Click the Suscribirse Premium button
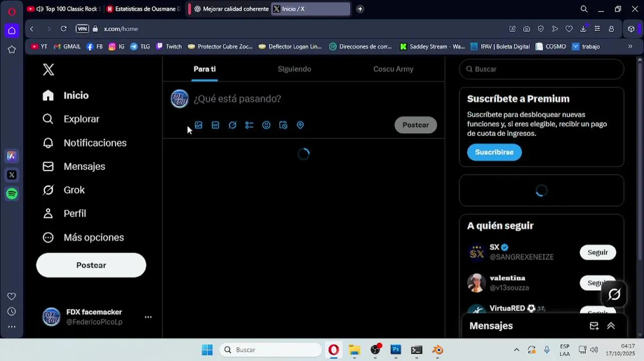Image resolution: width=644 pixels, height=361 pixels. (x=495, y=152)
